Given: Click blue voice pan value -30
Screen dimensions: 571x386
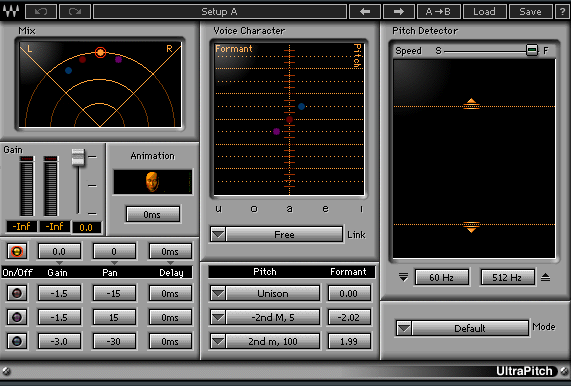Looking at the screenshot, I should point(114,341).
